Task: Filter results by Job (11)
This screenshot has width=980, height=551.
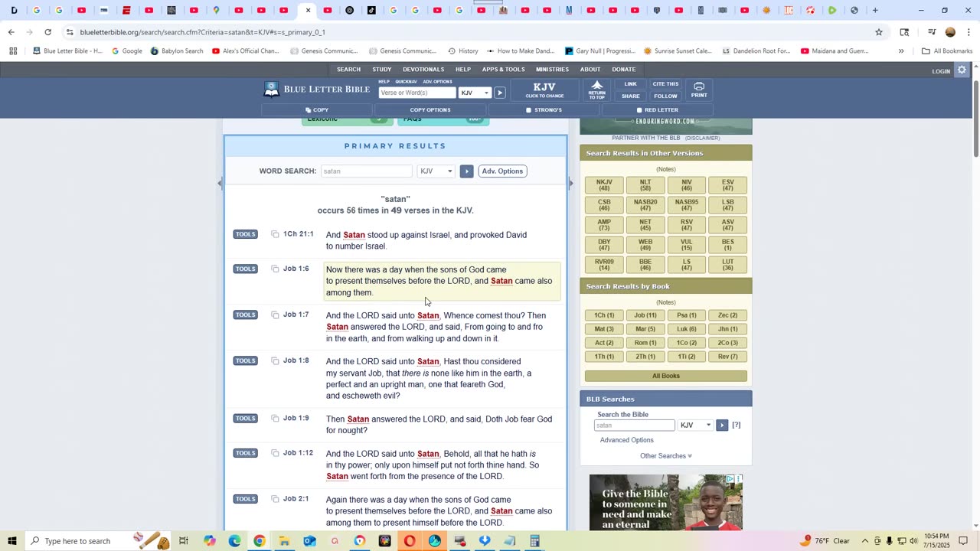Action: (645, 315)
